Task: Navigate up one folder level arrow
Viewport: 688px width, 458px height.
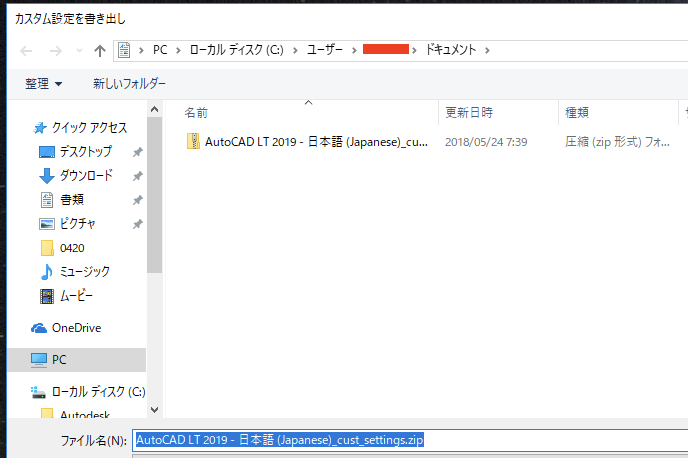Action: click(100, 51)
